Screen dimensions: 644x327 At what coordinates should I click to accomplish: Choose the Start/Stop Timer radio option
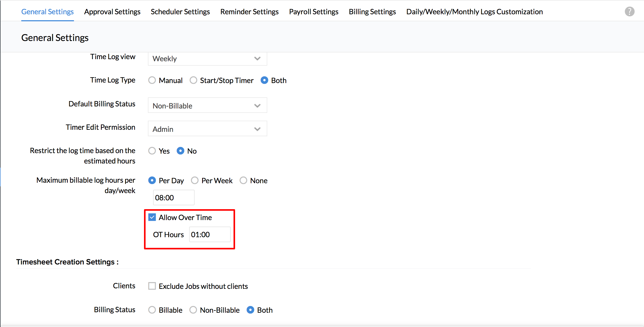pyautogui.click(x=193, y=80)
